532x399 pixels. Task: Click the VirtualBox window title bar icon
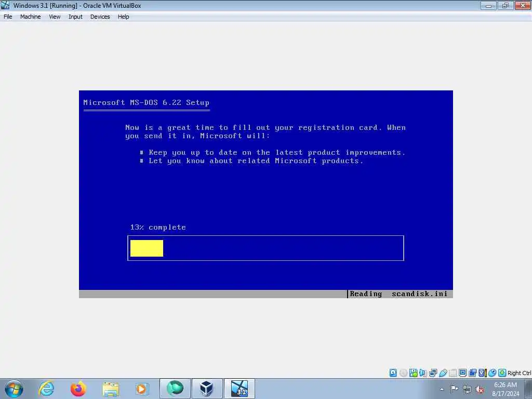tap(5, 5)
